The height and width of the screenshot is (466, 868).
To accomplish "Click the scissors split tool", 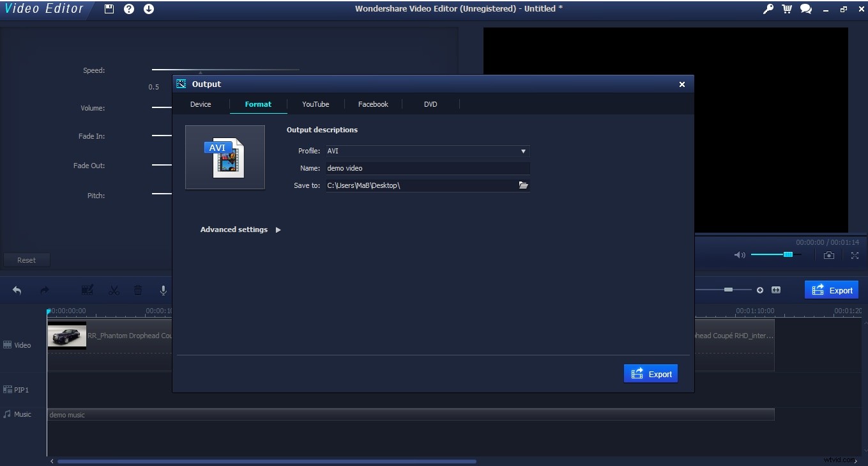I will click(x=114, y=290).
